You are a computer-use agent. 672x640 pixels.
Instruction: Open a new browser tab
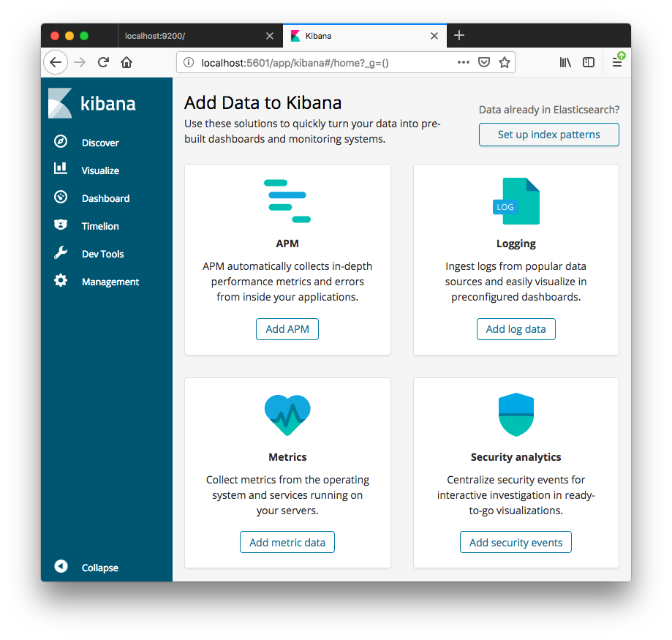point(459,35)
